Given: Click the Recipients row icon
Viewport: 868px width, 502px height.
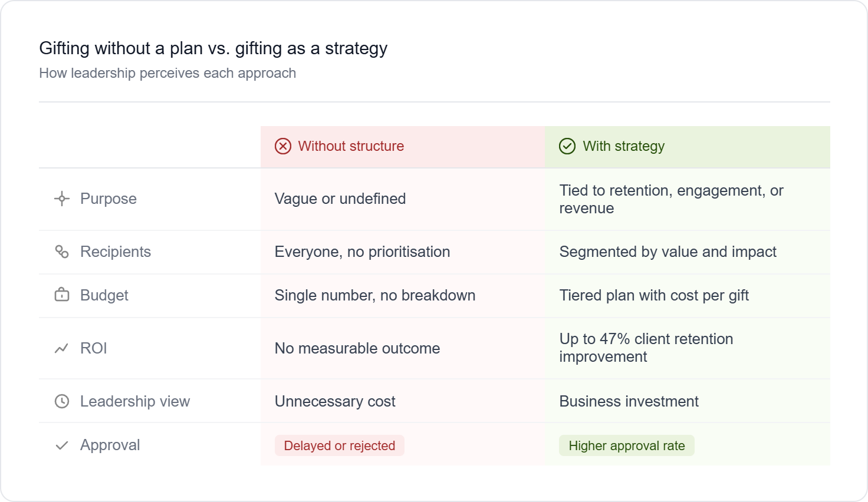Looking at the screenshot, I should coord(62,252).
